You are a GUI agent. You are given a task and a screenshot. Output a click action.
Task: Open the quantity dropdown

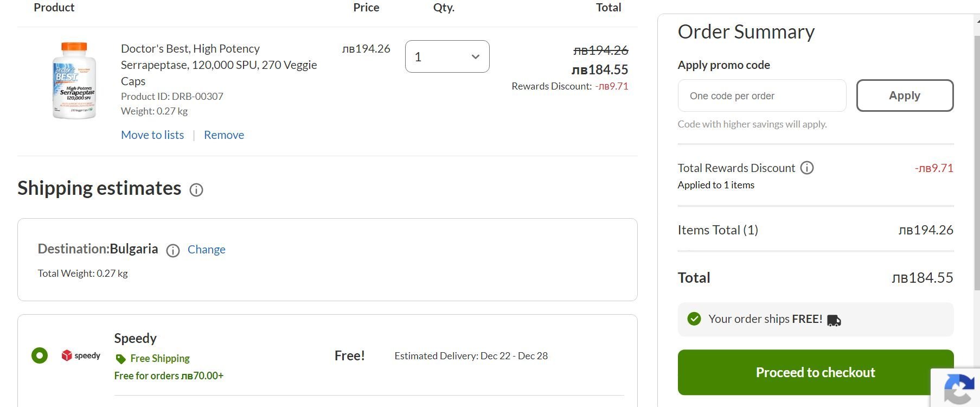[447, 56]
